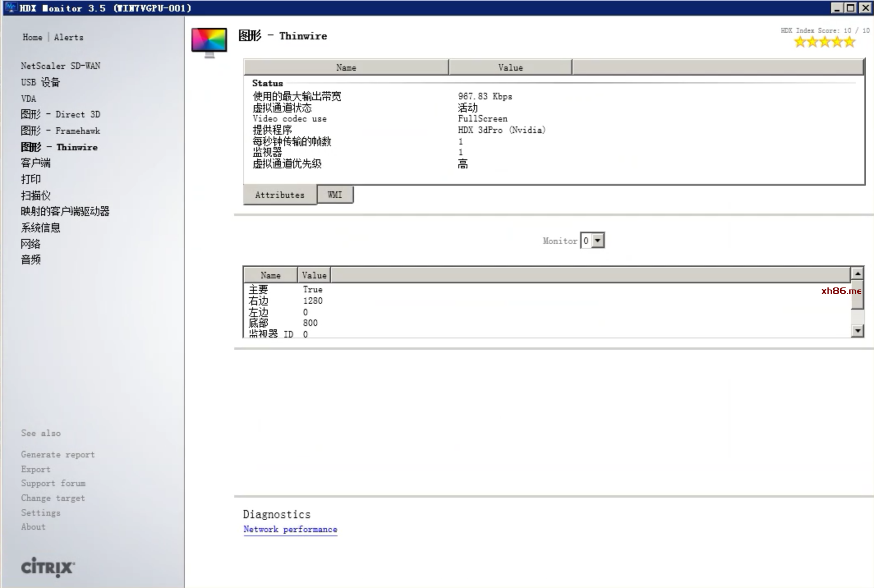Select VDA in sidebar
This screenshot has width=874, height=588.
(x=28, y=99)
